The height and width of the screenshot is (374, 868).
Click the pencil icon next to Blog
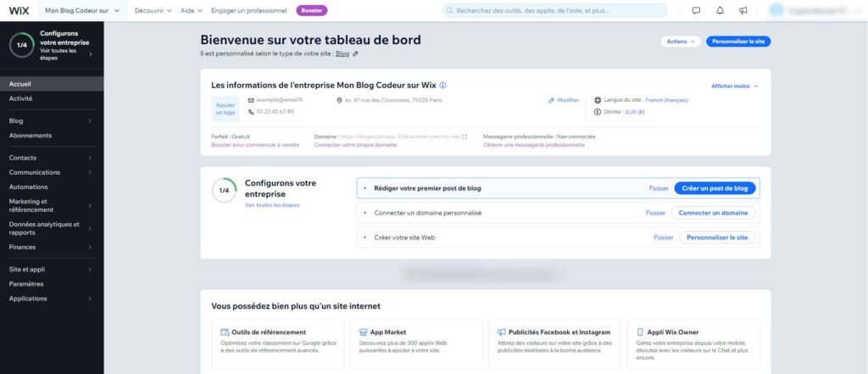point(356,53)
